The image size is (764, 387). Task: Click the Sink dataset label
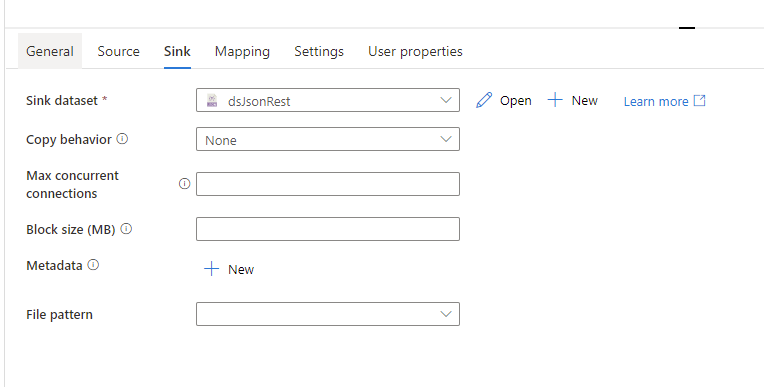62,100
